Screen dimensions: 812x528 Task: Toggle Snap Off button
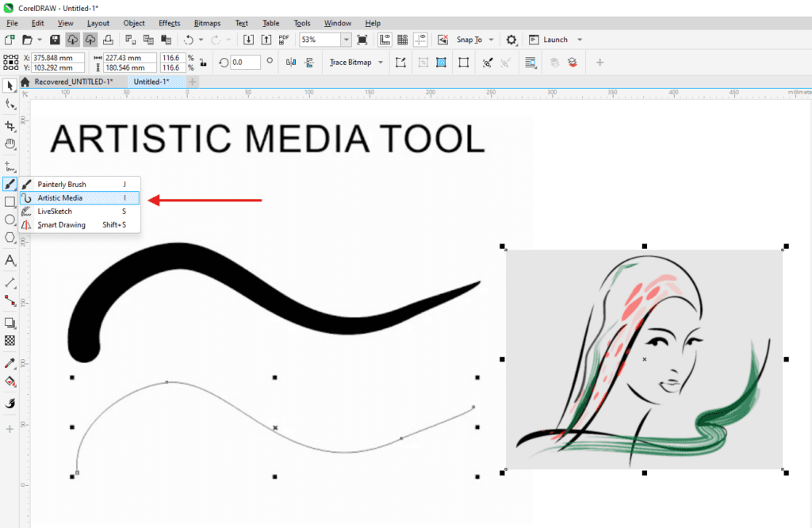pos(442,40)
